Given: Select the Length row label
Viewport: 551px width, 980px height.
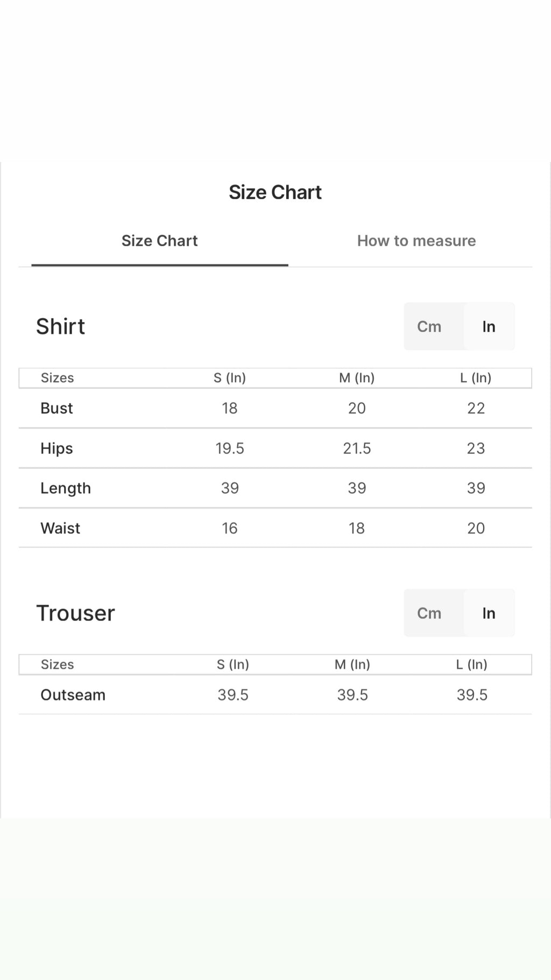Looking at the screenshot, I should coord(66,488).
